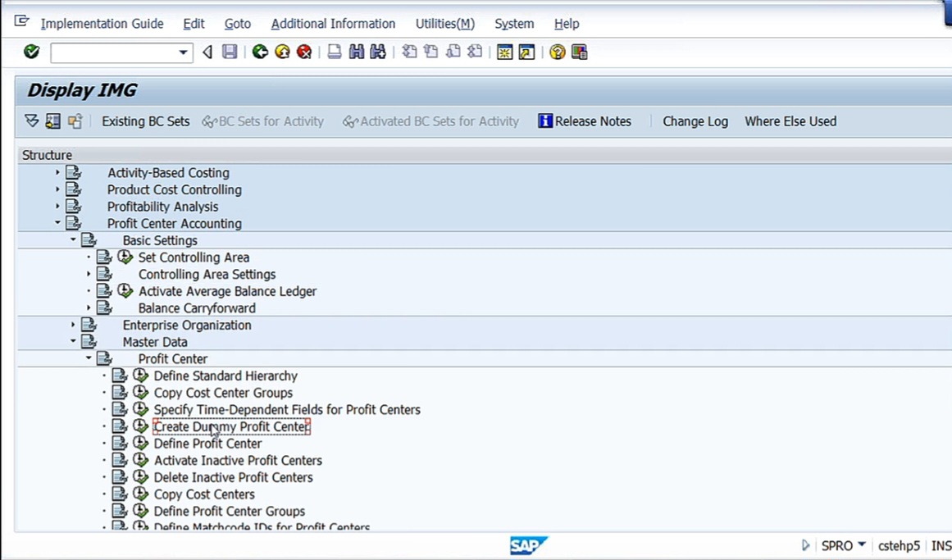Click the status bar expand triangle
This screenshot has width=952, height=560.
tap(806, 544)
